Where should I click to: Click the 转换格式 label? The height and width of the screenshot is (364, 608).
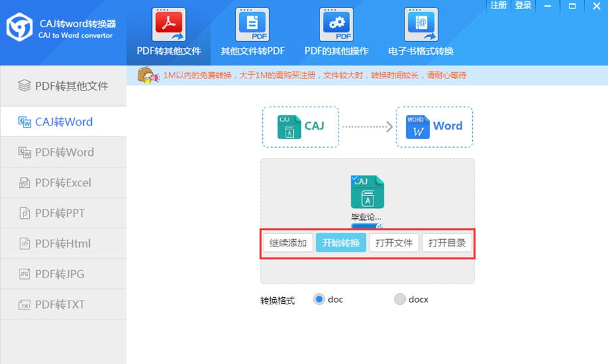pyautogui.click(x=277, y=301)
